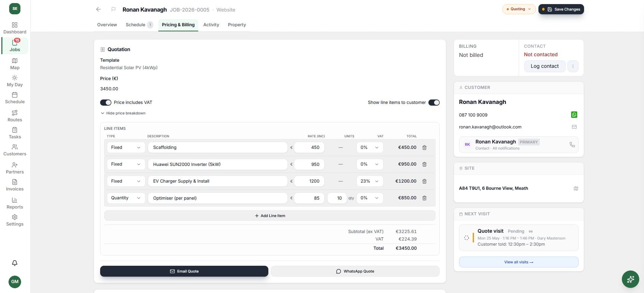Viewport: 644px width, 293px height.
Task: Click the Total €3450.00 amount
Action: (406, 248)
